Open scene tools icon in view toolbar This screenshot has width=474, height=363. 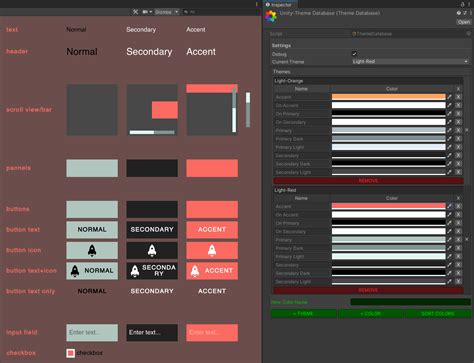tap(135, 12)
